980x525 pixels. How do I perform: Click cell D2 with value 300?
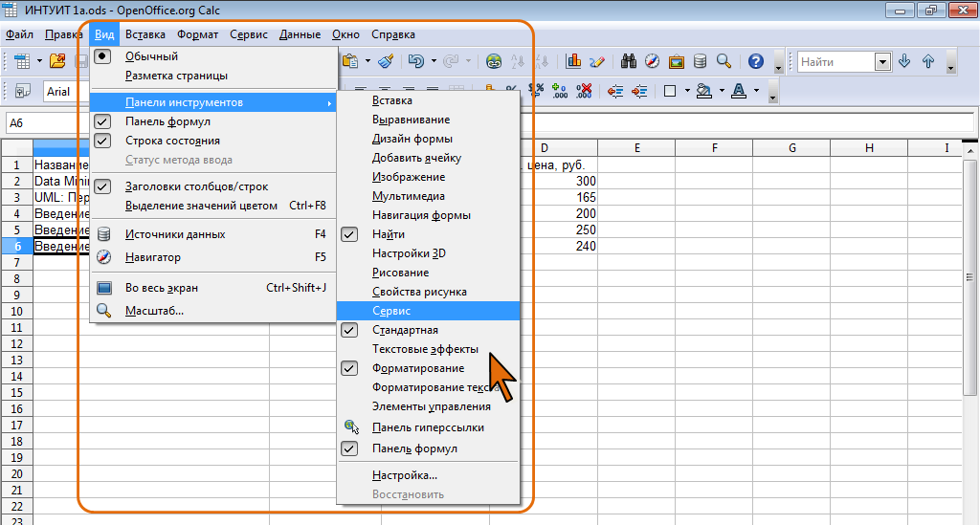(544, 182)
